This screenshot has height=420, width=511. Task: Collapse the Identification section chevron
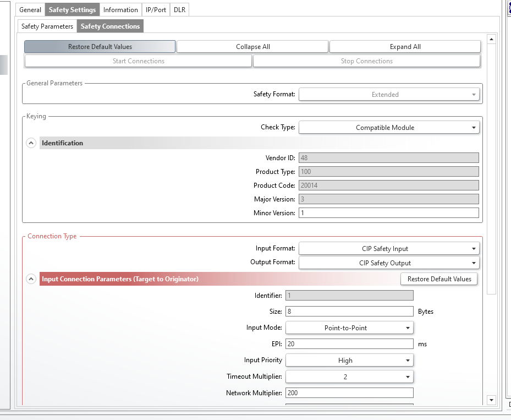click(31, 143)
